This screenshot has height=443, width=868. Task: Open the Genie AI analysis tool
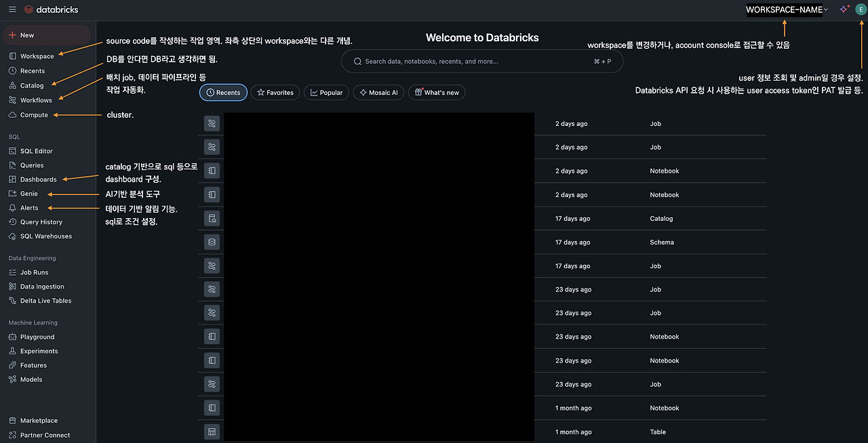[x=30, y=193]
